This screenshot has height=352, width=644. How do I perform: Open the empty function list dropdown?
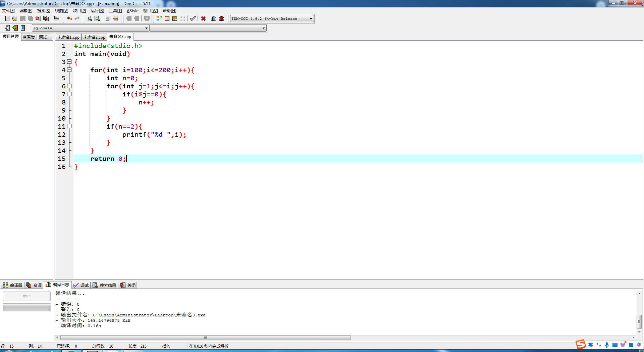[208, 28]
